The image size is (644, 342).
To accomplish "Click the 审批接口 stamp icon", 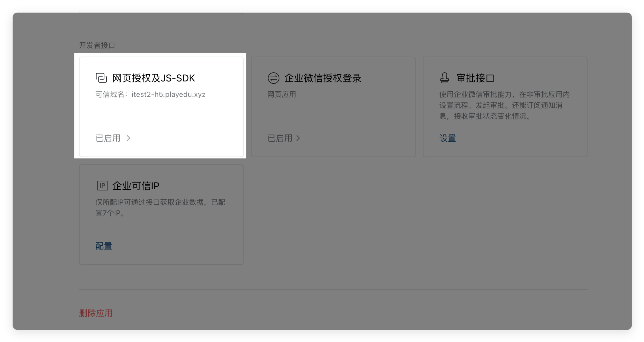I will pyautogui.click(x=445, y=78).
